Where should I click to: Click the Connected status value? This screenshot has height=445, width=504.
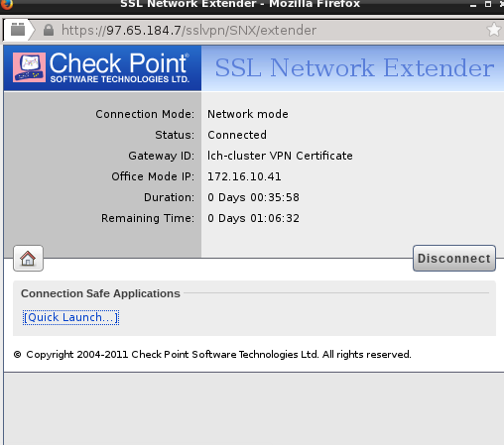point(237,135)
